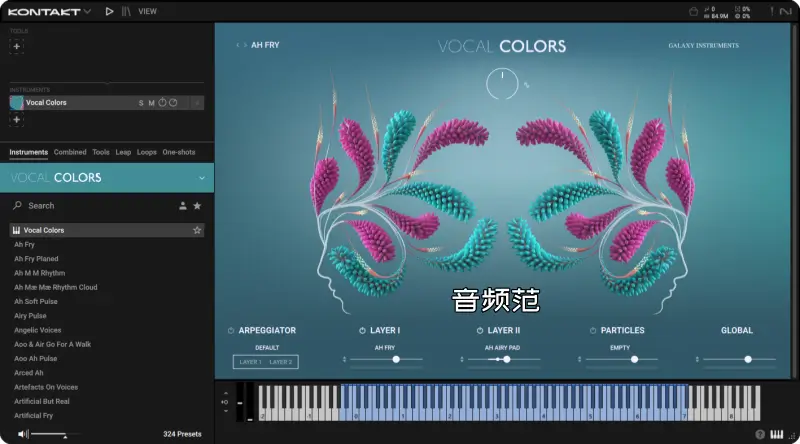Toggle the Particles power button
Viewport: 800px width, 444px height.
[x=593, y=330]
